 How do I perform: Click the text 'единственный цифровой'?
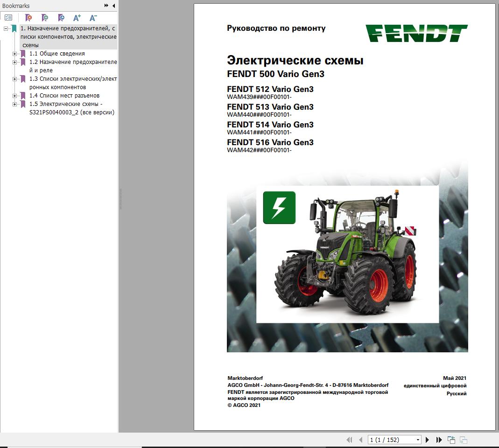pyautogui.click(x=435, y=385)
